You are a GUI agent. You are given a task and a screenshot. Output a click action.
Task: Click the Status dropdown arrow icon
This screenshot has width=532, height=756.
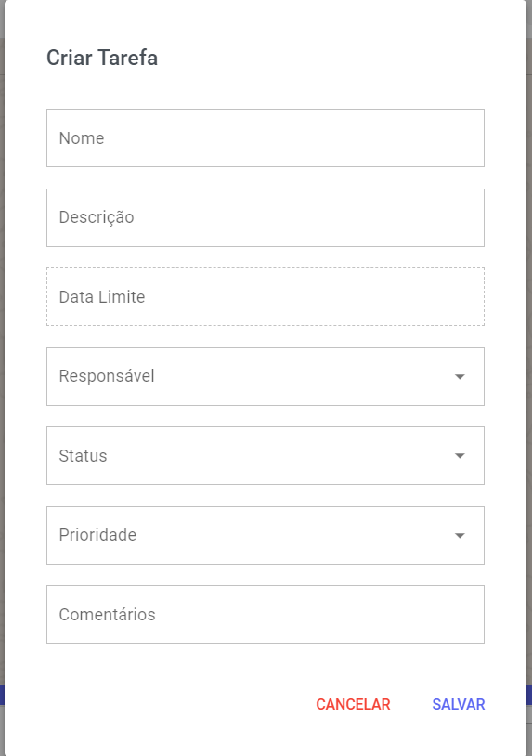(460, 456)
